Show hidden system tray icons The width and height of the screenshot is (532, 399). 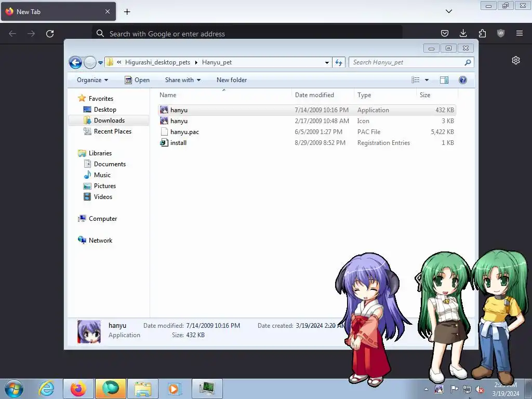(426, 389)
